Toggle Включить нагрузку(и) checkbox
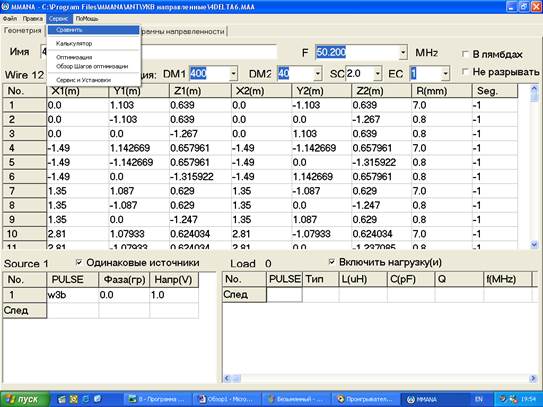 pos(331,262)
